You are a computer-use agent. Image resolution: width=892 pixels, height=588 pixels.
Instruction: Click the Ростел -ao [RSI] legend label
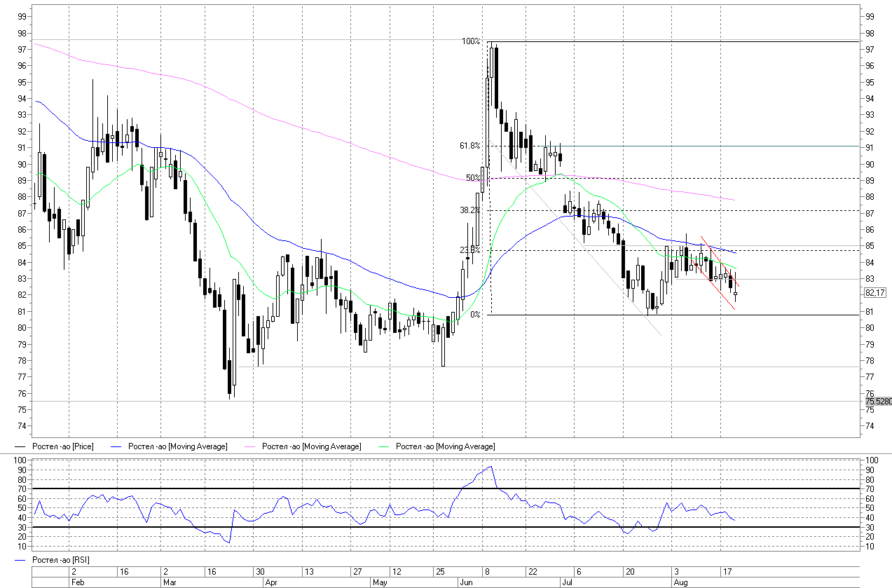coord(60,559)
